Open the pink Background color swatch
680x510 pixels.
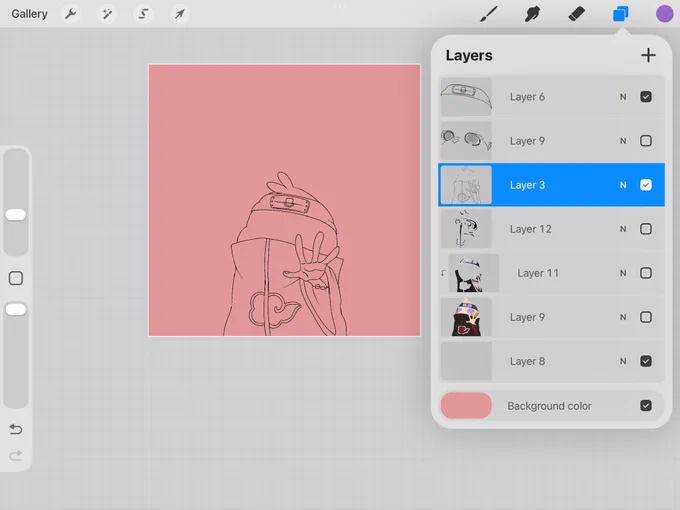[x=466, y=405]
